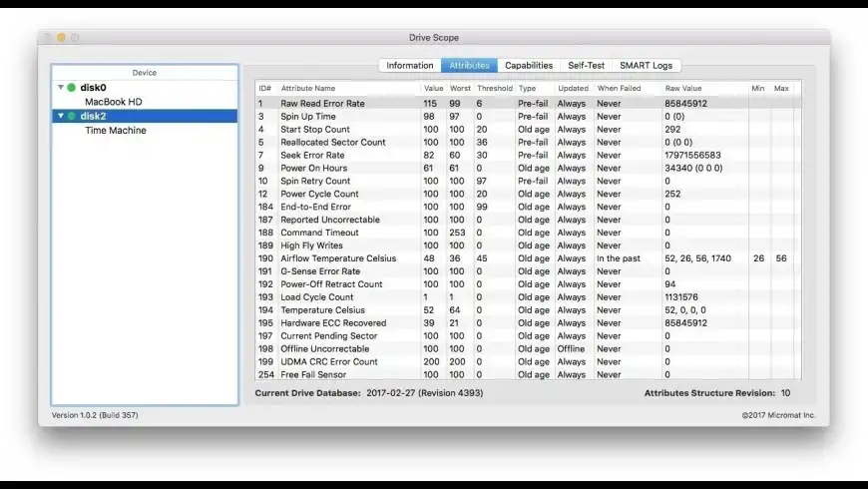The image size is (868, 489).
Task: Select the Attributes tab
Action: [x=469, y=65]
